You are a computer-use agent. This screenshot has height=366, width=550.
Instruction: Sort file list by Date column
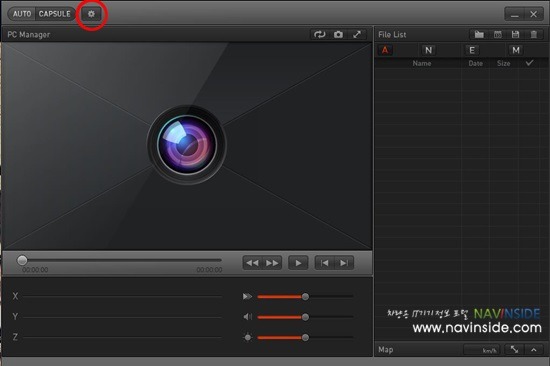(x=476, y=63)
